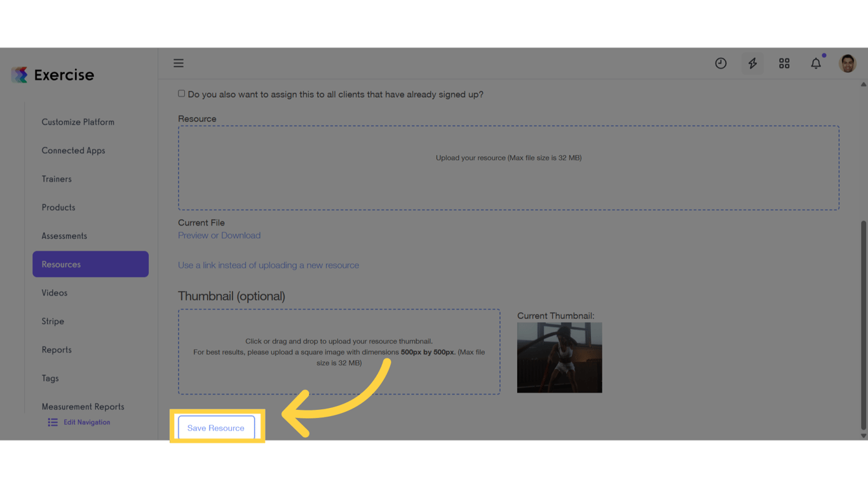Switch to the Trainers section
Image resolution: width=868 pixels, height=488 pixels.
pyautogui.click(x=57, y=179)
